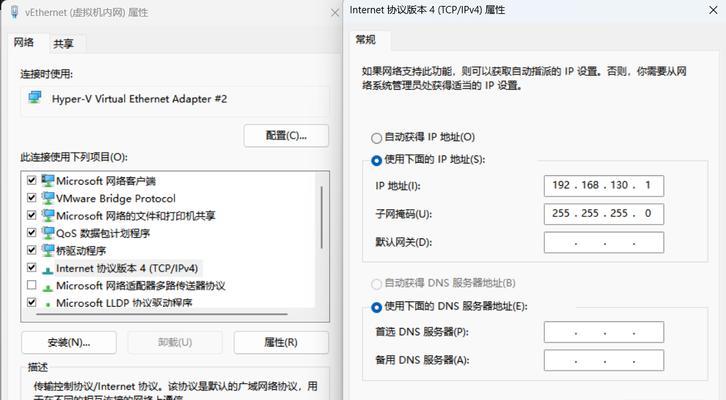Image resolution: width=726 pixels, height=400 pixels.
Task: Select the VMware Bridge Protocol row text
Action: point(116,199)
